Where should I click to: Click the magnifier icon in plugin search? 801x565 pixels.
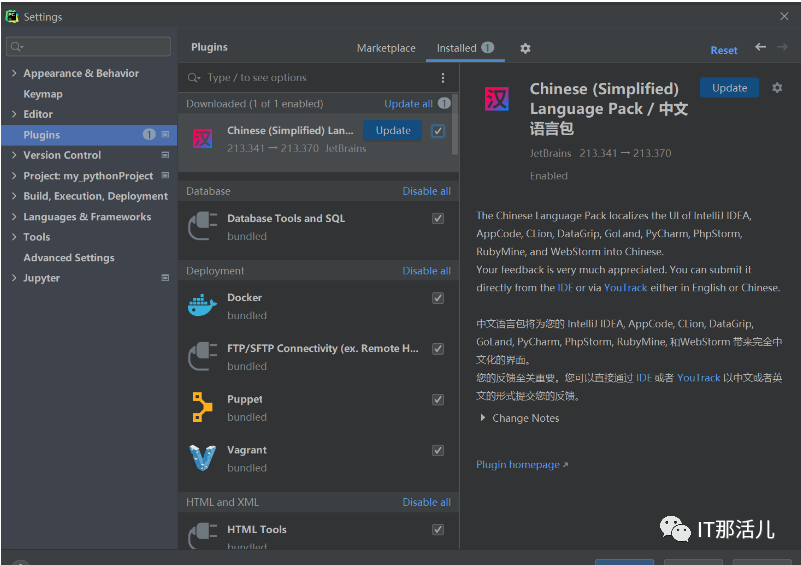[x=194, y=78]
